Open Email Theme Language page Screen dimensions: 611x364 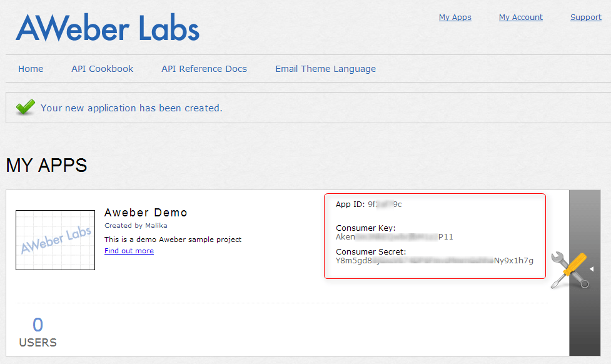coord(325,69)
